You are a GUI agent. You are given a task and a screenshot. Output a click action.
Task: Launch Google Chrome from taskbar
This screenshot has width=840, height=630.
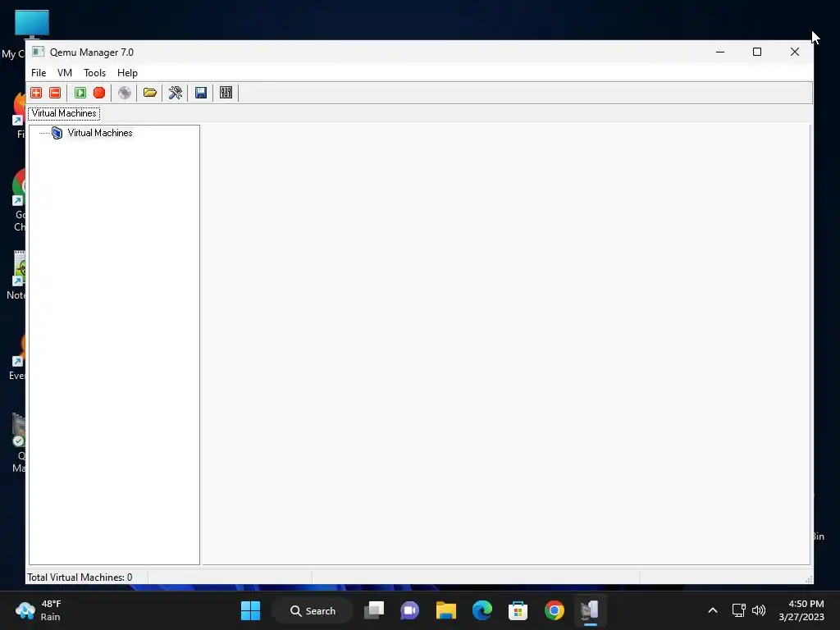(555, 610)
